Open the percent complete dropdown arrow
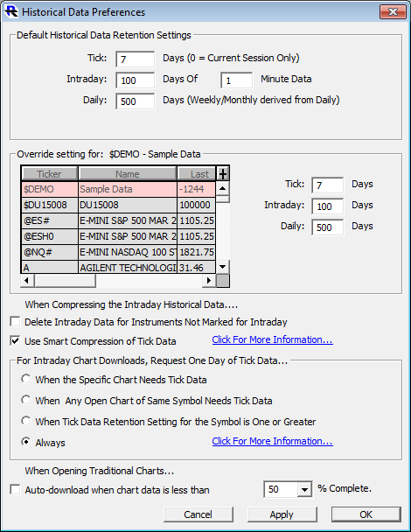411x532 pixels. pyautogui.click(x=304, y=489)
